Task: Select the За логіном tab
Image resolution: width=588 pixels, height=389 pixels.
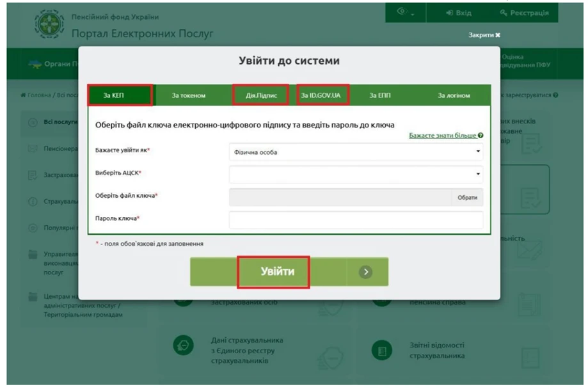Action: (454, 95)
